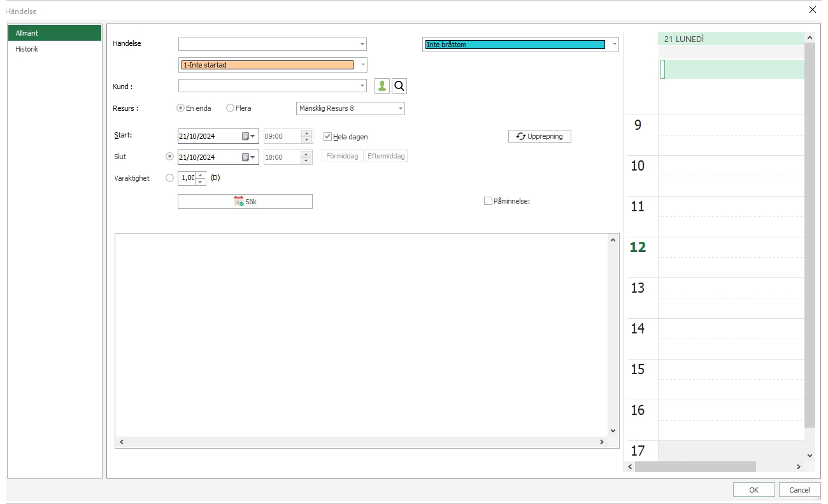The width and height of the screenshot is (828, 504).
Task: Click the Förmiddag button
Action: pos(343,156)
